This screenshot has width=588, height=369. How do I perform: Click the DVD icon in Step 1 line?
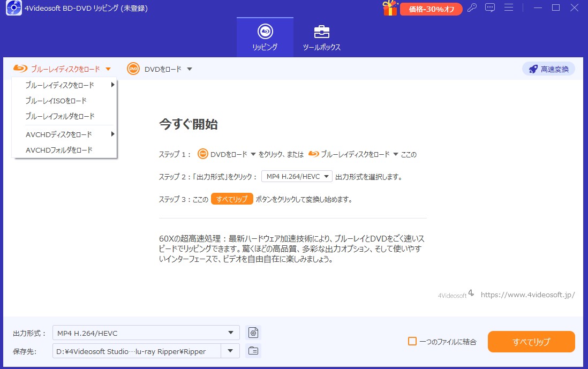[203, 154]
